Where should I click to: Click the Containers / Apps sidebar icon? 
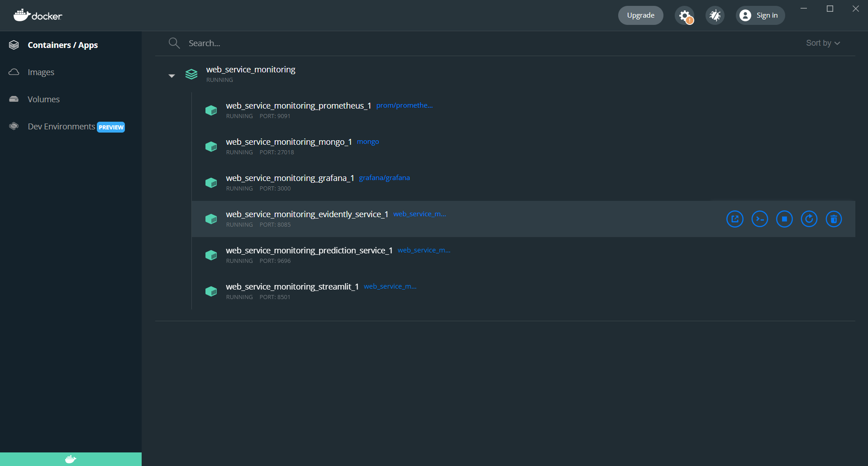[14, 45]
